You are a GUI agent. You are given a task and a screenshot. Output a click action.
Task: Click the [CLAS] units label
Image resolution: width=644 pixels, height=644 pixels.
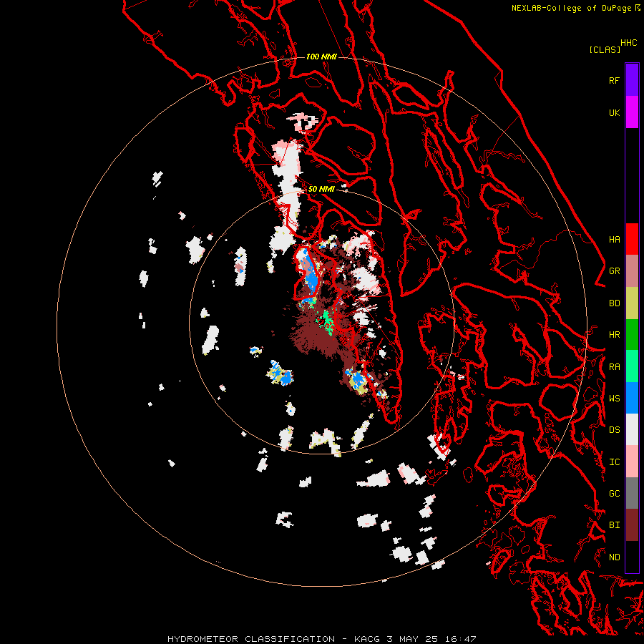pos(605,49)
